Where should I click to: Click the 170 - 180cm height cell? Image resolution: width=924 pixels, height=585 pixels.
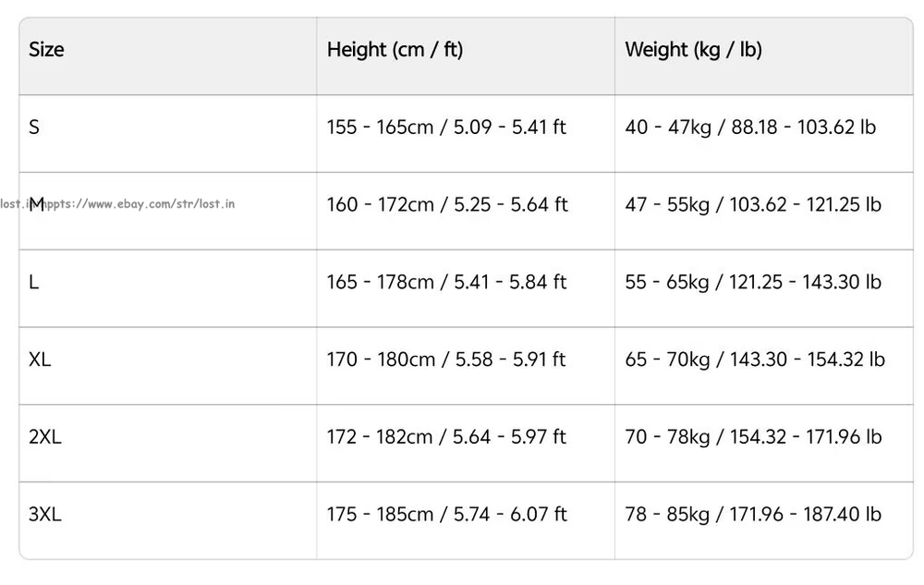(x=446, y=360)
